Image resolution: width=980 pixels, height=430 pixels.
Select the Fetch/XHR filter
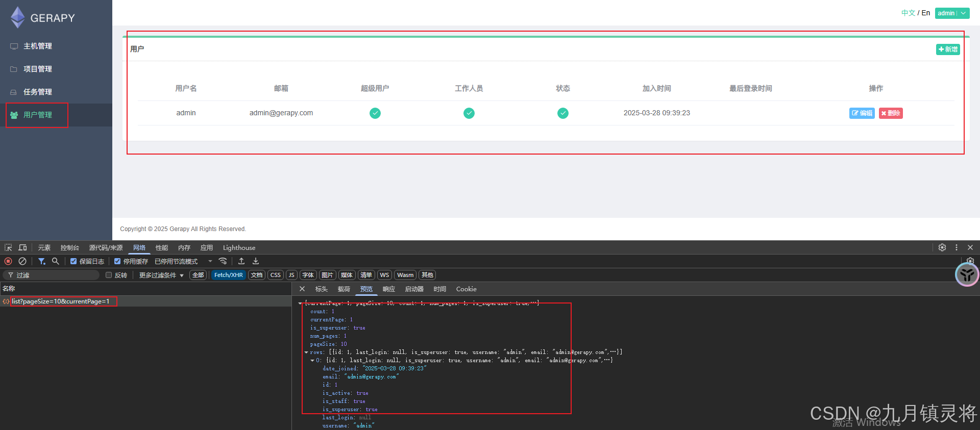click(x=229, y=275)
